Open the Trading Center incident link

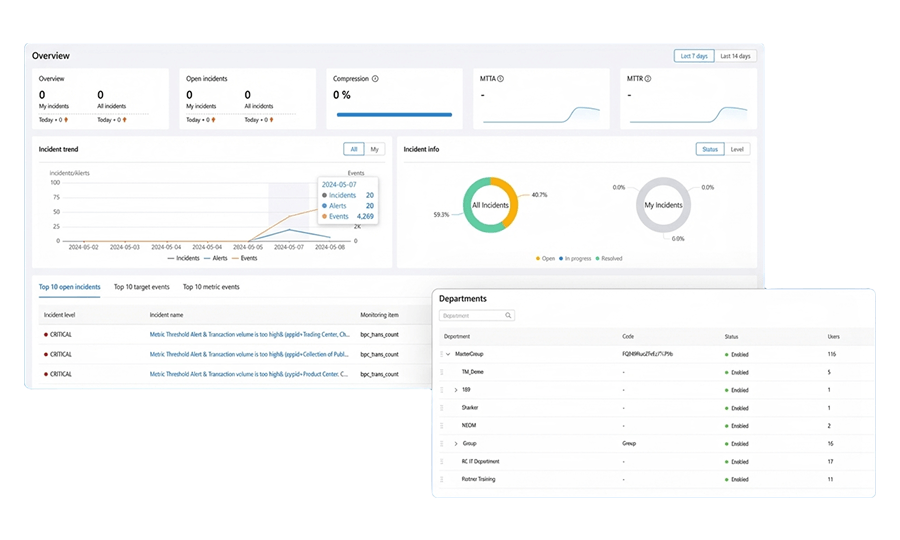[250, 335]
